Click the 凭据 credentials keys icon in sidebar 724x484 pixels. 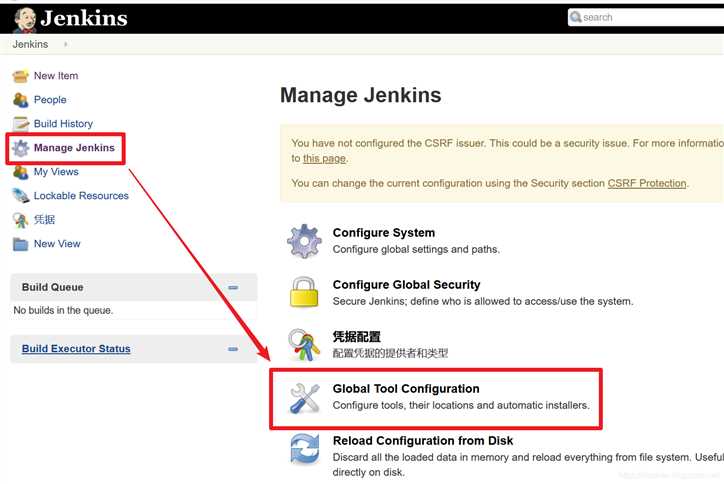(x=20, y=220)
